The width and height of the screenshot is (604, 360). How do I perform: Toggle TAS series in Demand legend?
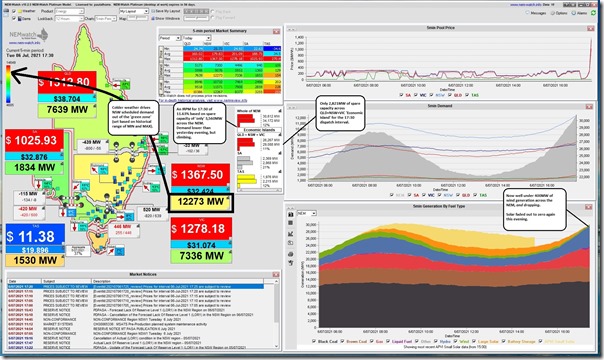click(475, 195)
